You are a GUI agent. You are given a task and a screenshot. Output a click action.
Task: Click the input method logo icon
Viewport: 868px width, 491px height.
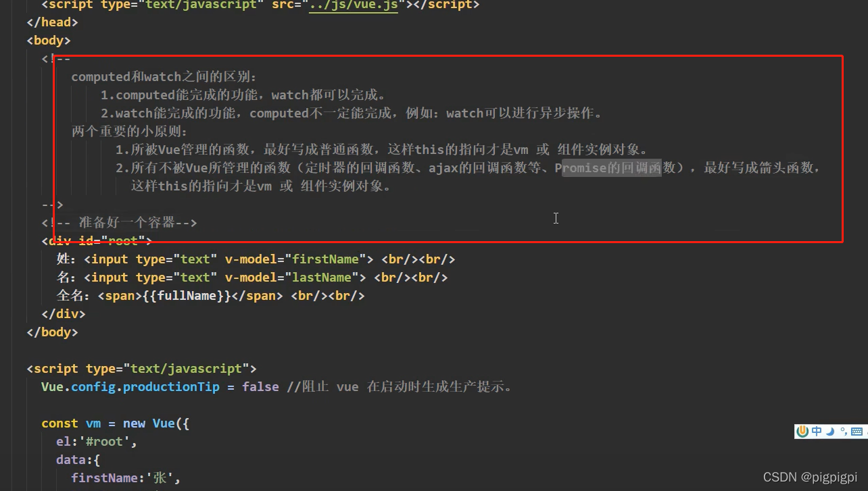tap(803, 432)
